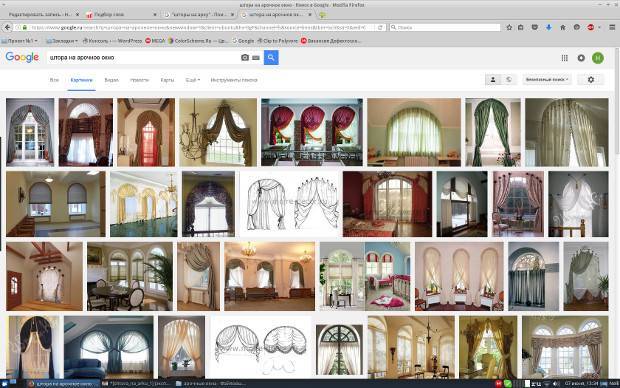Image resolution: width=620 pixels, height=388 pixels.
Task: Switch to the Видео results tab
Action: tap(112, 80)
